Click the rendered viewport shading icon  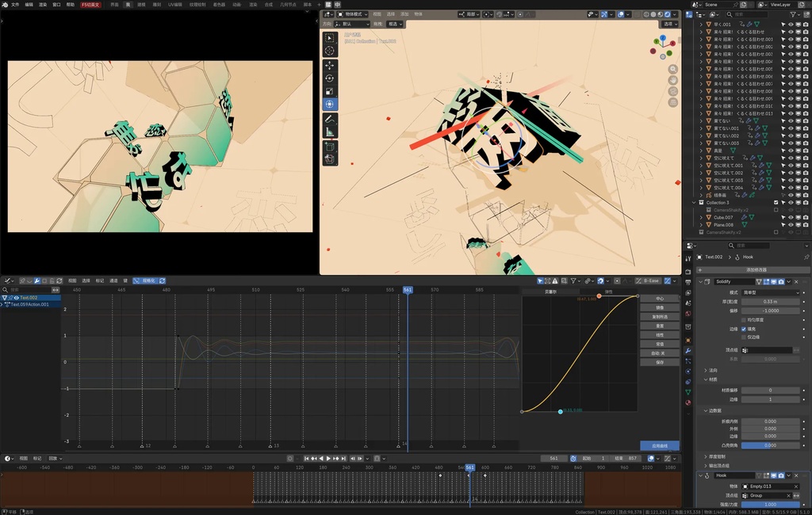[667, 14]
